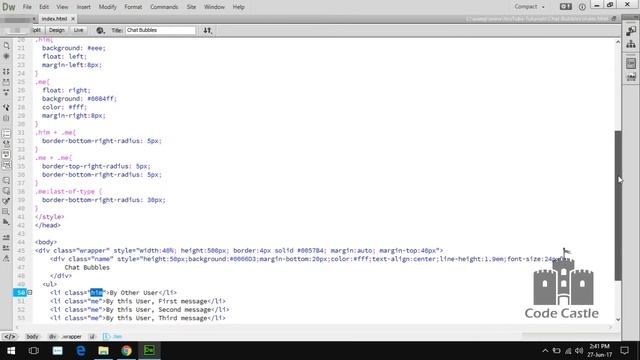Click the vertical scrollbar up arrow
Image resolution: width=640 pixels, height=360 pixels.
618,42
